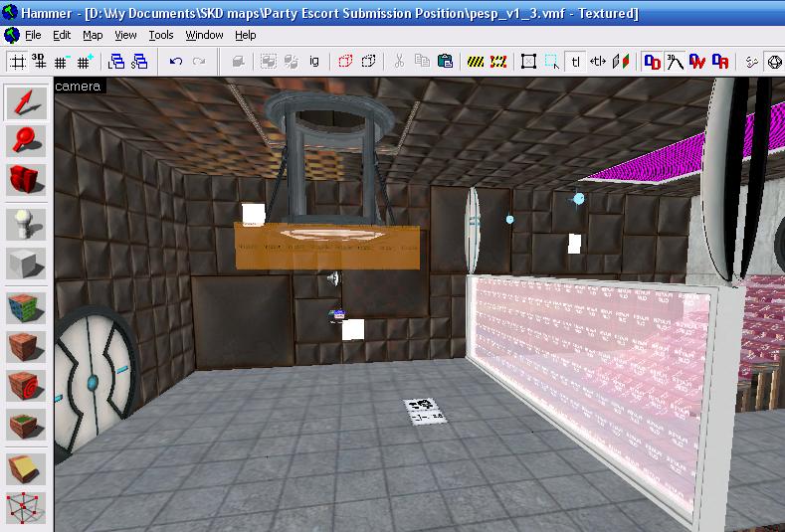This screenshot has width=785, height=532.
Task: Toggle auto visgroups 'Oa' icon
Action: (720, 62)
